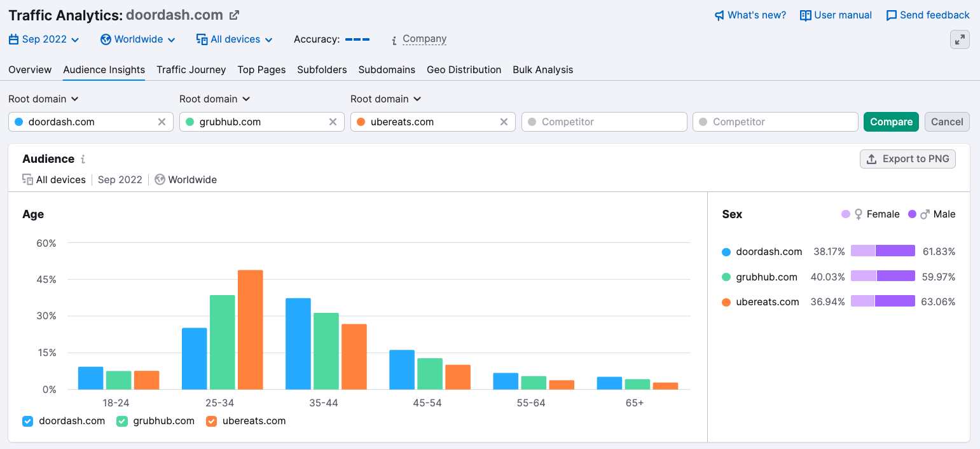Click the 63.06% male value for ubereats.com
Screen dimensions: 980x449
[x=938, y=301]
